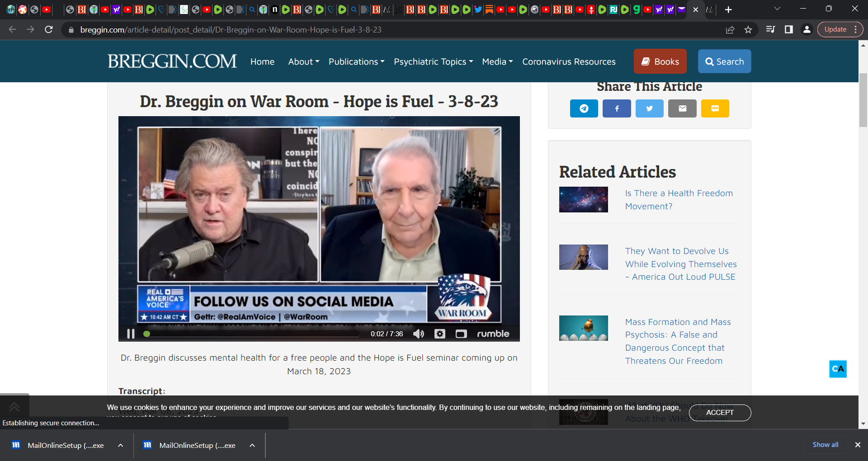Image resolution: width=868 pixels, height=461 pixels.
Task: Toggle theater mode in video player
Action: click(x=461, y=334)
